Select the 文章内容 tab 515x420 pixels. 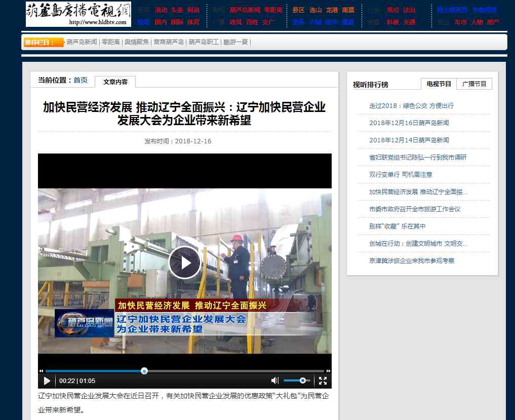[x=115, y=82]
